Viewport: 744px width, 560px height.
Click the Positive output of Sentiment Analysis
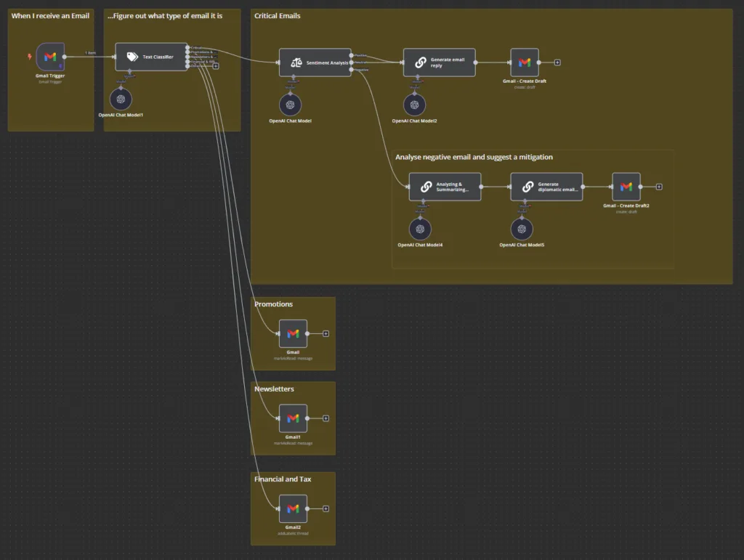351,55
